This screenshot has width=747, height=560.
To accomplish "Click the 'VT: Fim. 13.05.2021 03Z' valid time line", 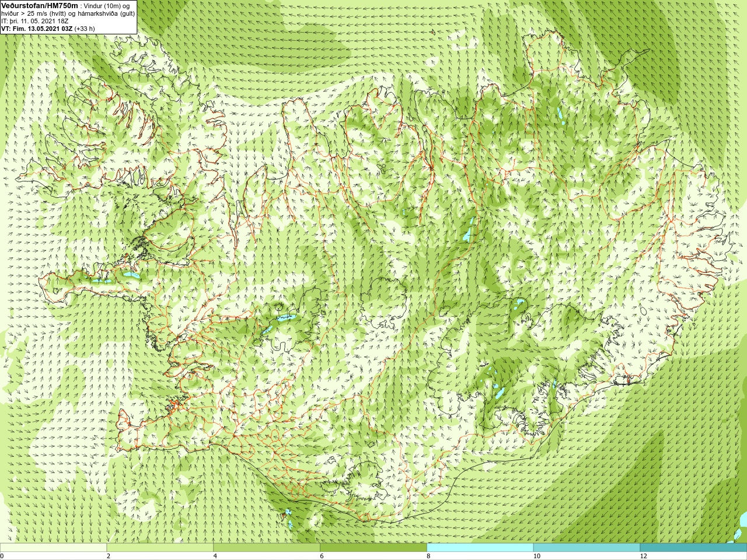I will pyautogui.click(x=48, y=29).
